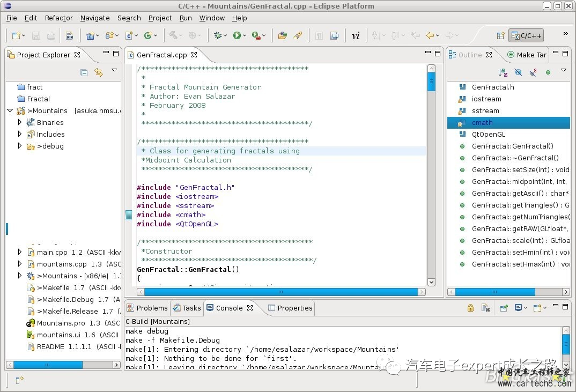
Task: Switch to the Make Targets tab
Action: click(527, 55)
